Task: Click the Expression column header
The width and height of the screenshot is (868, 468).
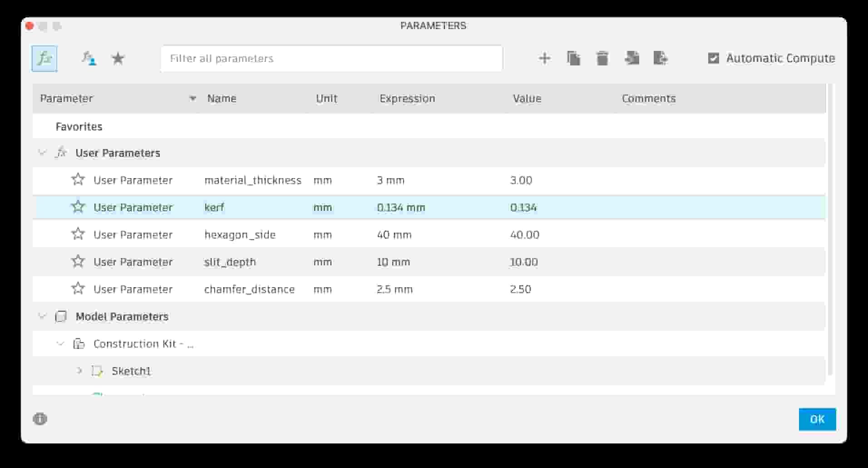Action: (x=407, y=99)
